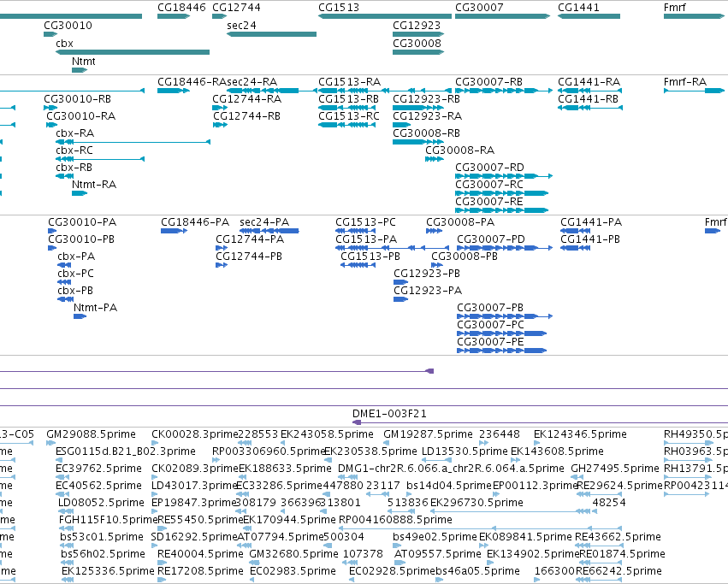Screen dimensions: 728x584
Task: Select transcript CG12923-RB
Action: click(426, 99)
